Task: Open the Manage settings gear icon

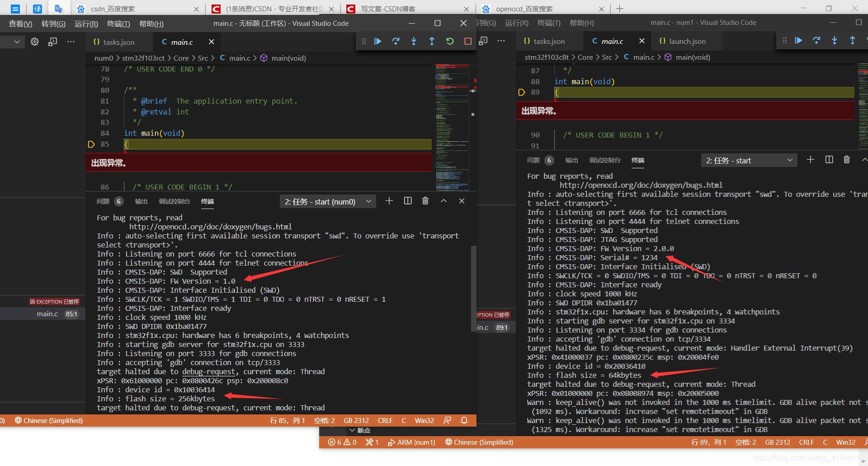Action: click(34, 42)
